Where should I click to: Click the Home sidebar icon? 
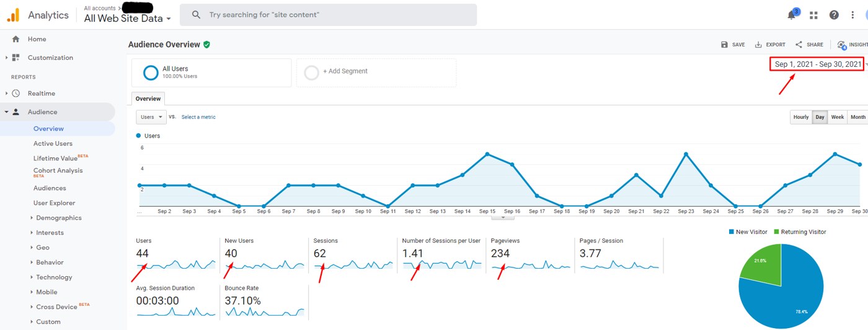coord(15,39)
